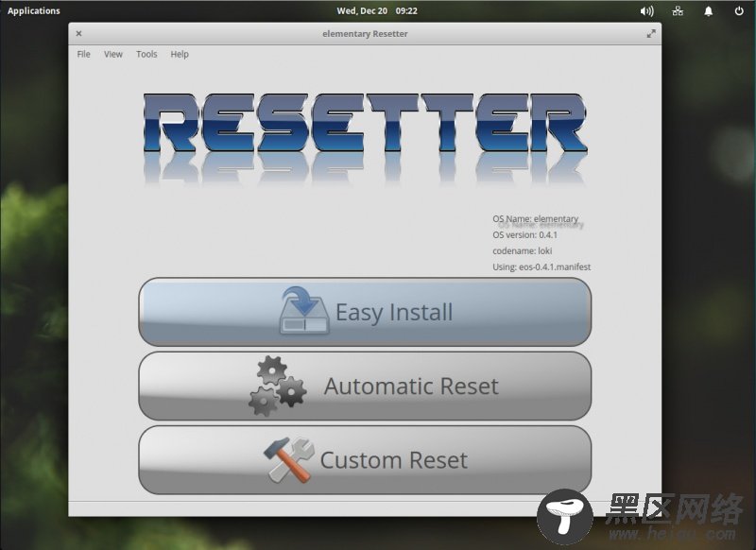Close the elementary Resetter window
This screenshot has width=756, height=550.
coord(78,33)
